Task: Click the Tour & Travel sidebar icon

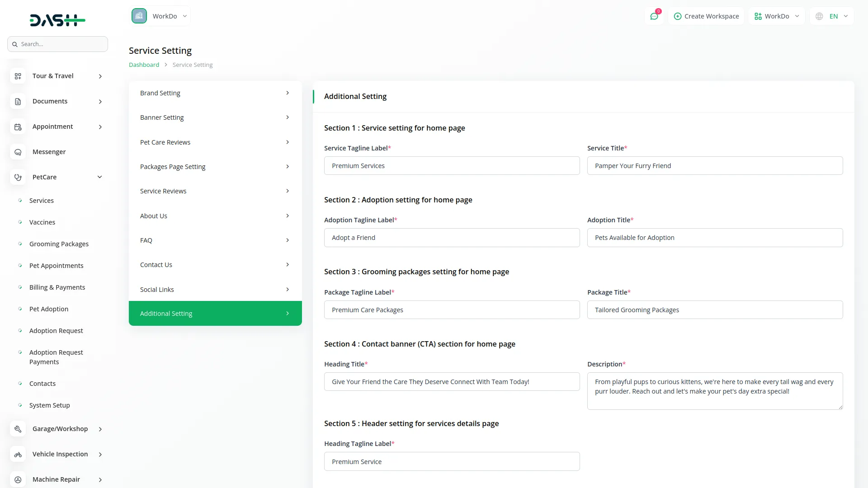Action: tap(18, 76)
